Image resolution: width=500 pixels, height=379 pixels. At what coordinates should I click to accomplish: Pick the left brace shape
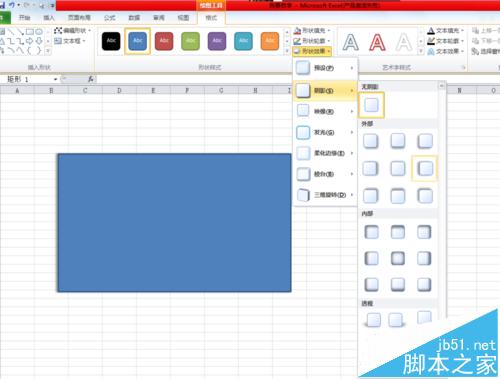click(x=30, y=50)
